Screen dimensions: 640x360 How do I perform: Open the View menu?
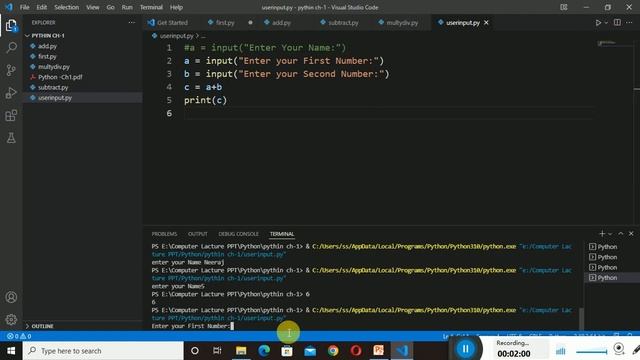tap(93, 7)
